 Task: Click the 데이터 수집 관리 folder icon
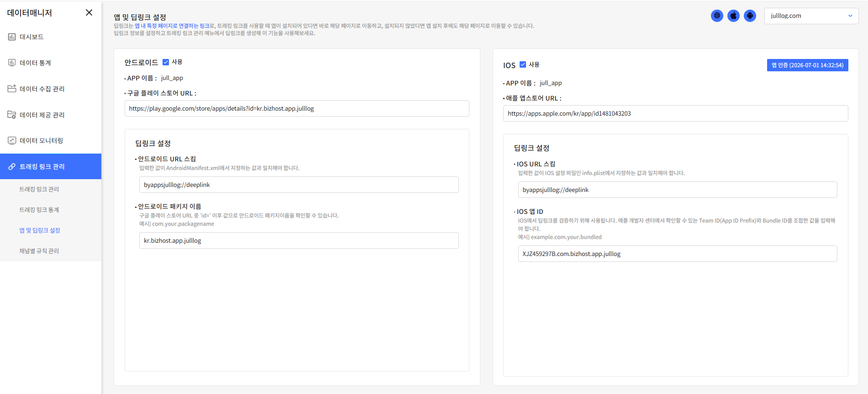coord(12,89)
